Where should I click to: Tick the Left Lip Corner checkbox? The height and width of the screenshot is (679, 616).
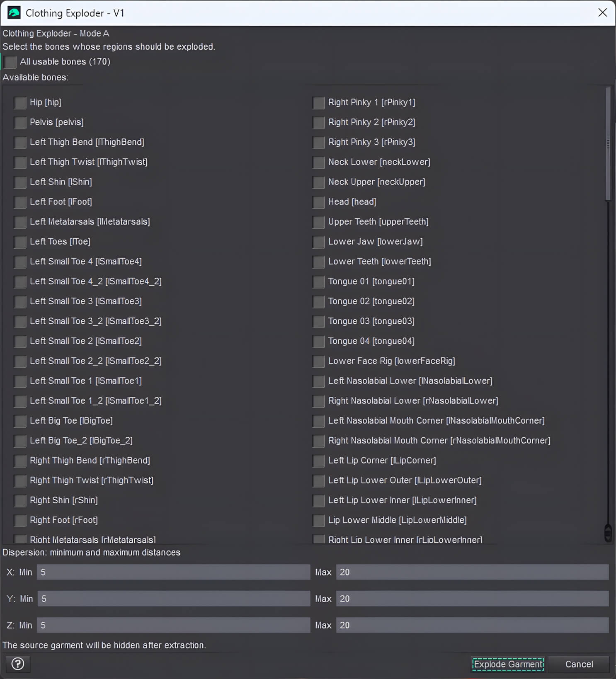pos(318,461)
